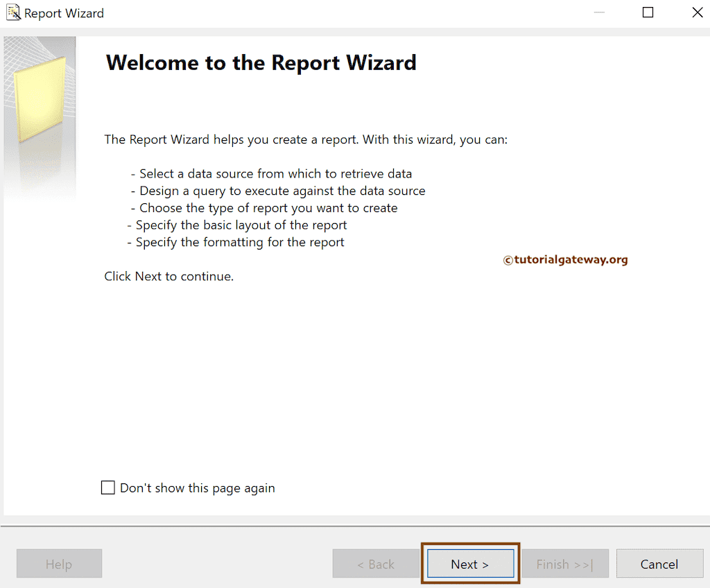Click "Specify the basic layout" line

[237, 225]
